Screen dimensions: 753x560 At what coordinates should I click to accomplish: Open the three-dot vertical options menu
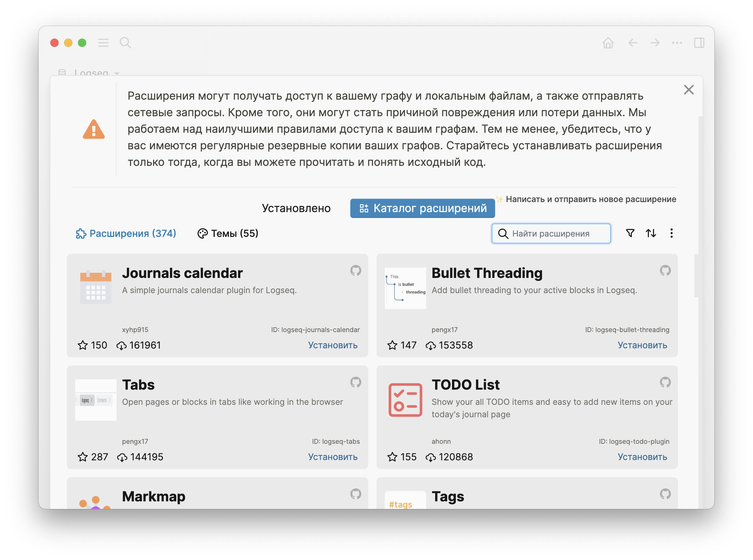tap(671, 233)
